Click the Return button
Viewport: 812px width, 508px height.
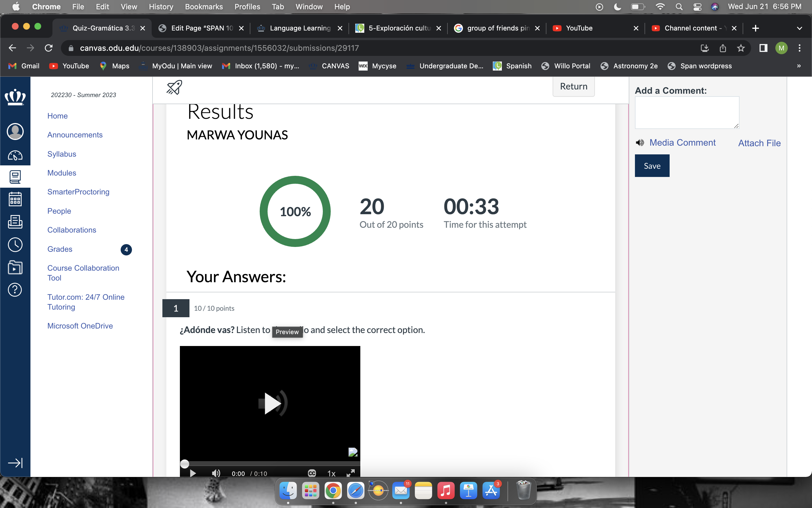tap(573, 86)
